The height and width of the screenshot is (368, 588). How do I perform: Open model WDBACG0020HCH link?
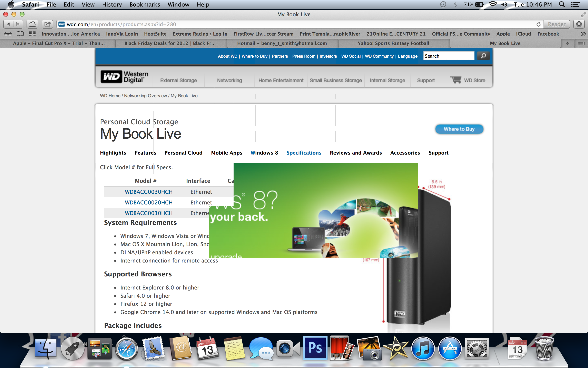coord(149,202)
